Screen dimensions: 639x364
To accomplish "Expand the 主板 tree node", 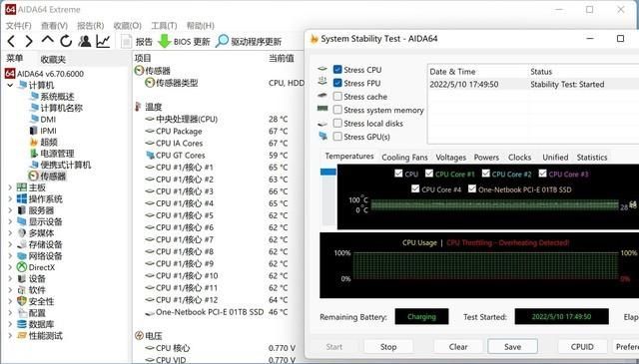I will tap(10, 187).
